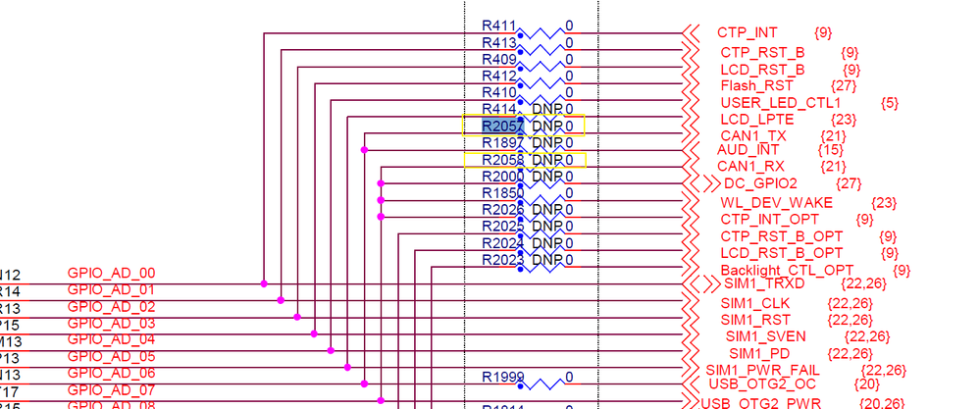Image resolution: width=980 pixels, height=409 pixels.
Task: Select the R412 resistor label
Action: pyautogui.click(x=498, y=77)
